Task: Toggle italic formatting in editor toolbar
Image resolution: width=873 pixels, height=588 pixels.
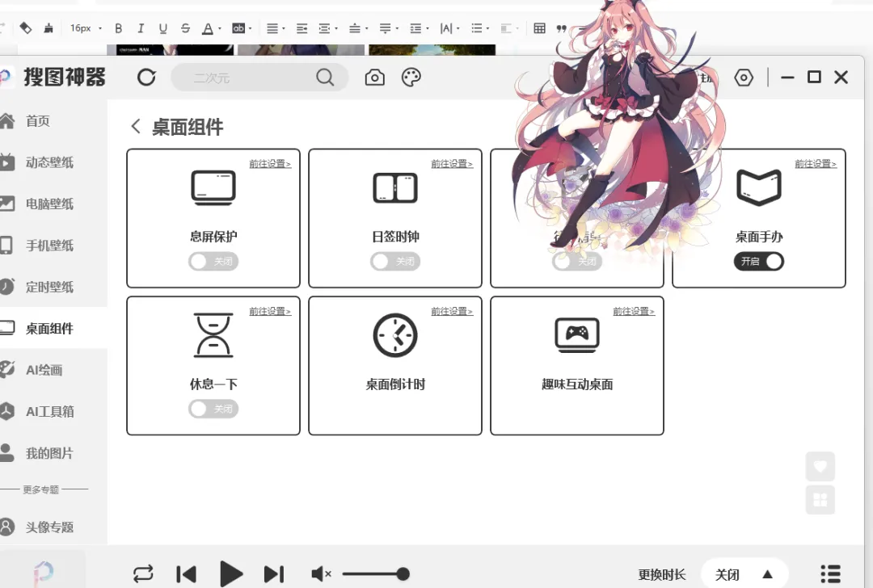Action: click(141, 28)
